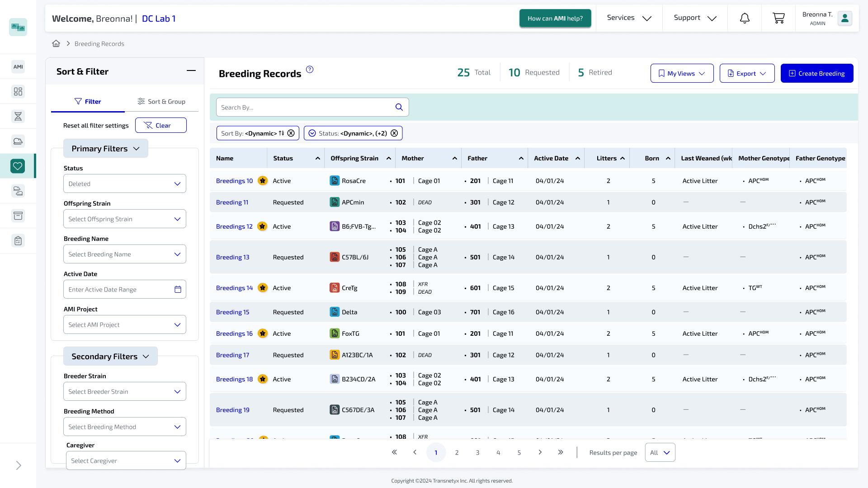Click the Active Date range field
Screen dimensions: 868x488
click(x=125, y=289)
